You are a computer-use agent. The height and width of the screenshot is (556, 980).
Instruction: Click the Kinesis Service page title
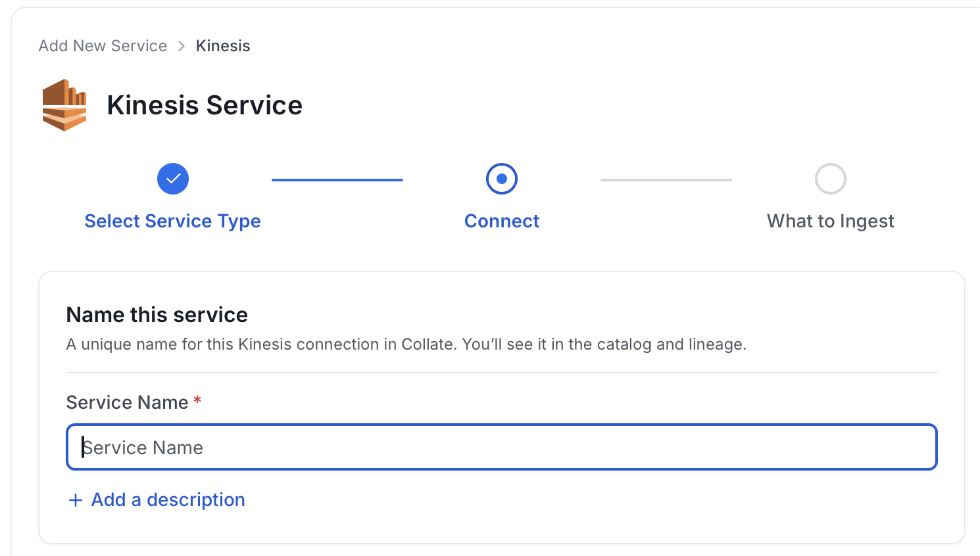205,105
